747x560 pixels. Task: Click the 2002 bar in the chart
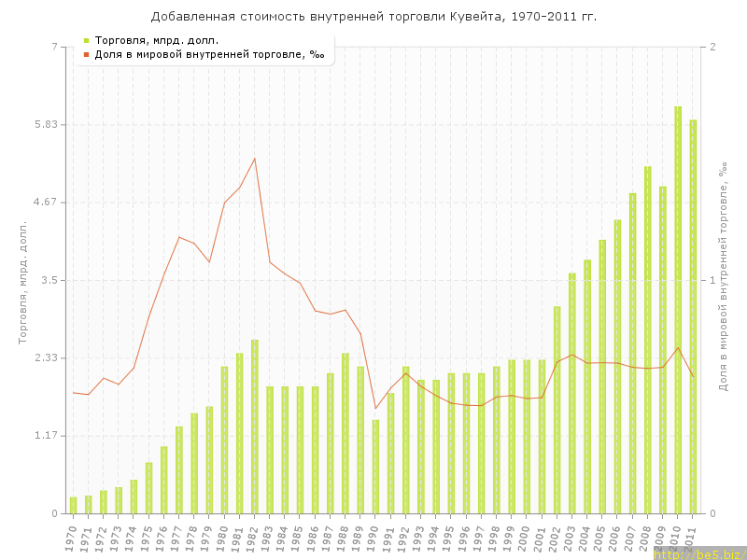coord(557,410)
